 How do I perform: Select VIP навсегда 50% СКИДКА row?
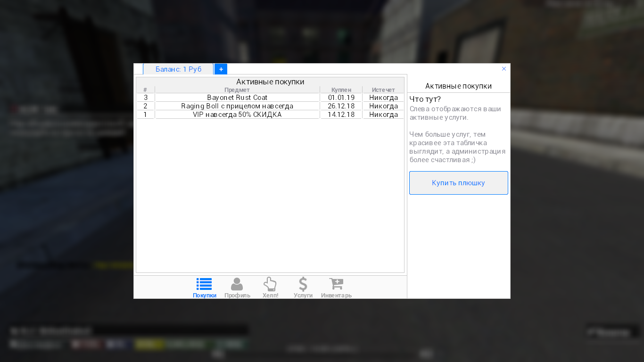[270, 115]
